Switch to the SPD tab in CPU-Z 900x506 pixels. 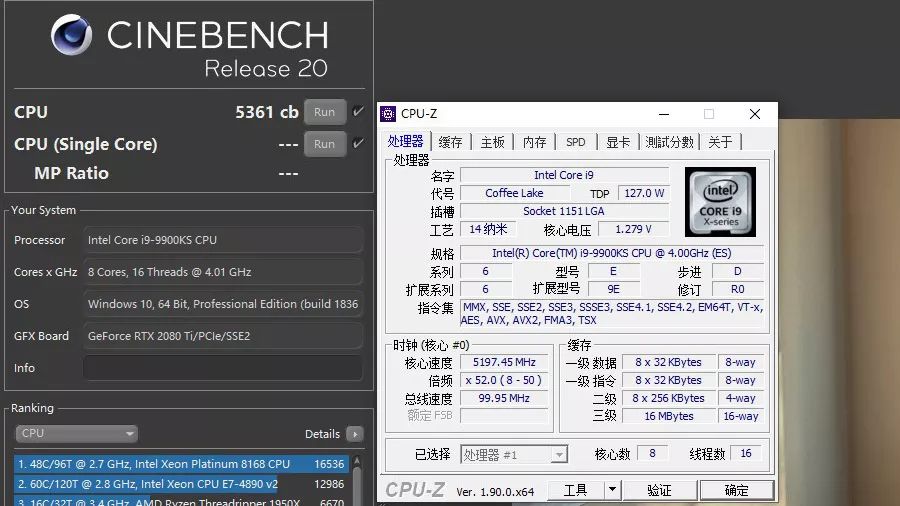[576, 142]
